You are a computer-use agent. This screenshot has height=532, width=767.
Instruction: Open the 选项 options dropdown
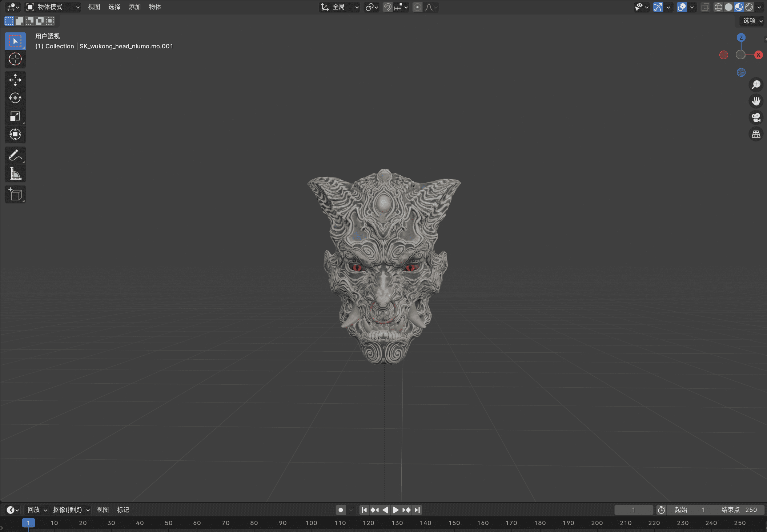pos(752,21)
